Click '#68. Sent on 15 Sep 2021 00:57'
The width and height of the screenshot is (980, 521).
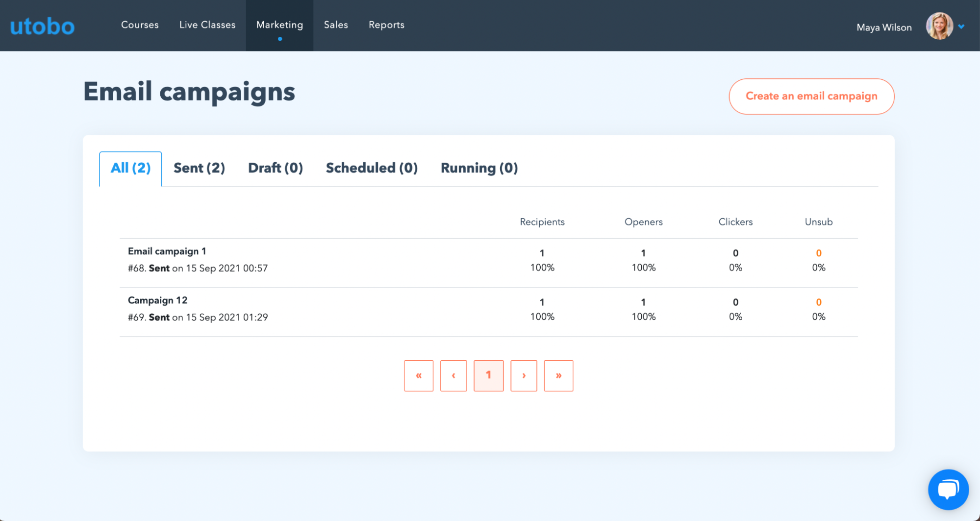(198, 269)
